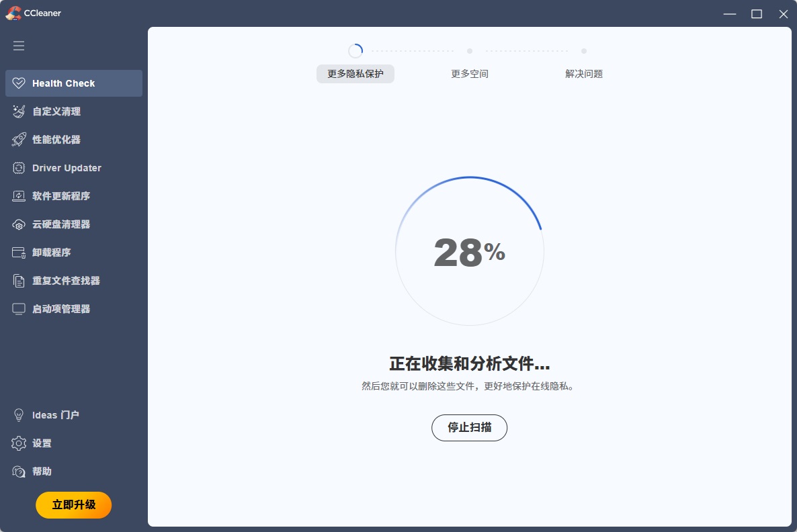Select the 启动项管理器 monitor icon

coord(19,308)
